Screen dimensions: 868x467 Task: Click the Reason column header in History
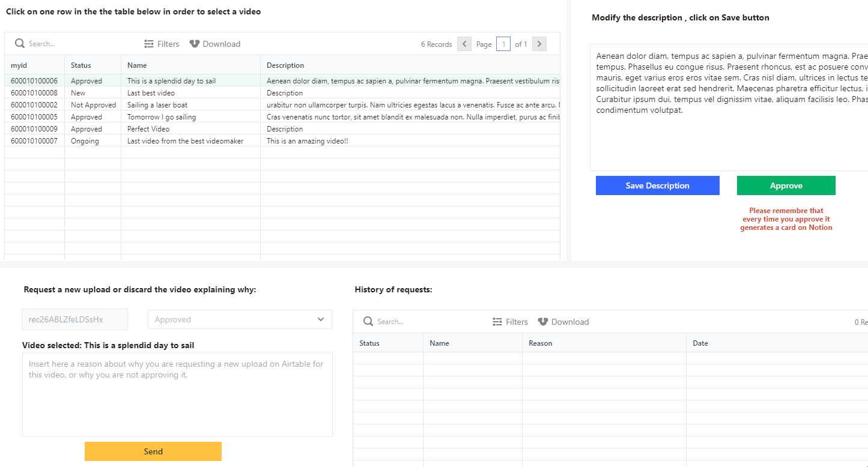[541, 343]
